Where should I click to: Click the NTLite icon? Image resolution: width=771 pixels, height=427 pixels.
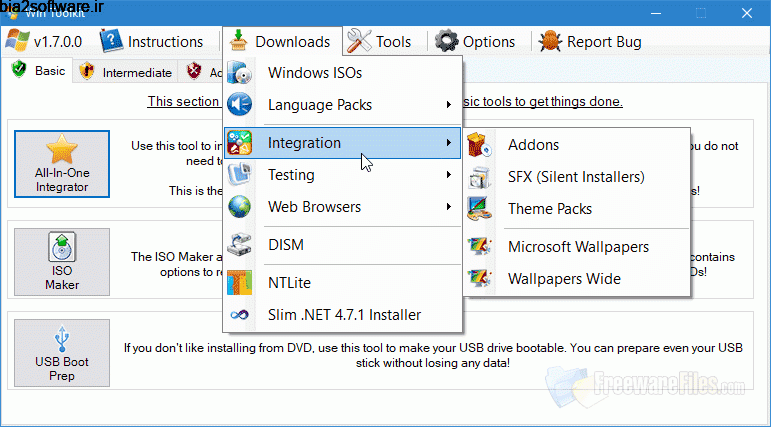(x=240, y=282)
